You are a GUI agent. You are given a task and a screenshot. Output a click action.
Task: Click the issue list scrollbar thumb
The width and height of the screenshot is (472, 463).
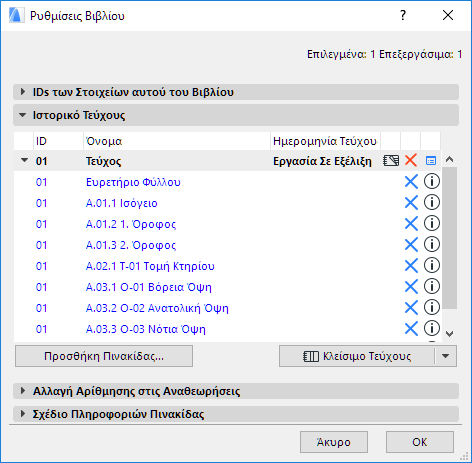[450, 238]
